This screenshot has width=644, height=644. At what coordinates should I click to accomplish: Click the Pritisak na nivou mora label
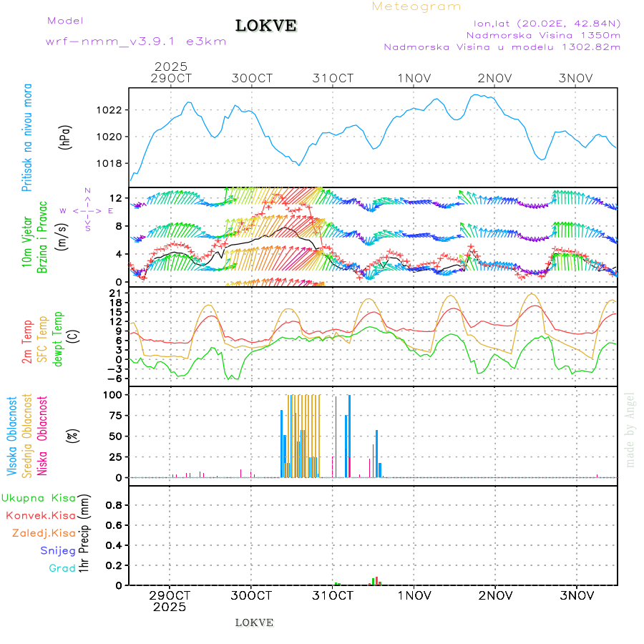[x=27, y=137]
